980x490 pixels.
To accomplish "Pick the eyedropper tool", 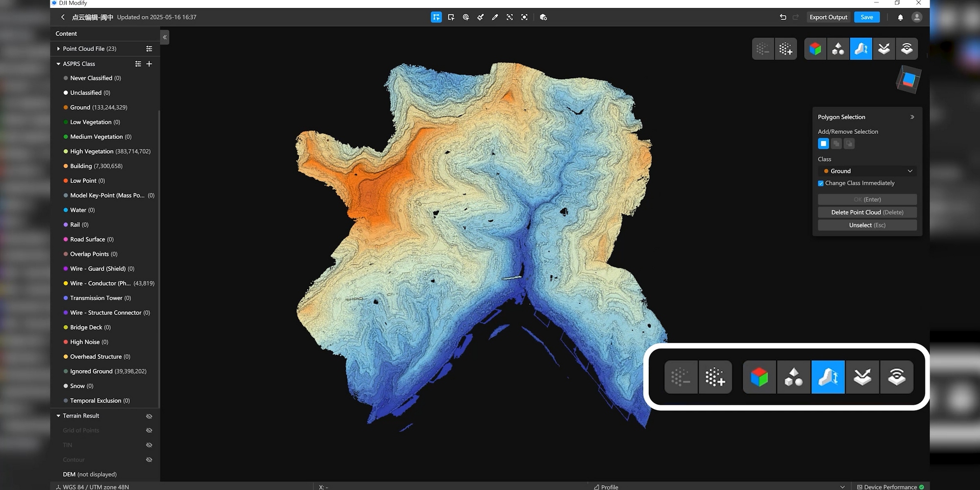I will (495, 17).
